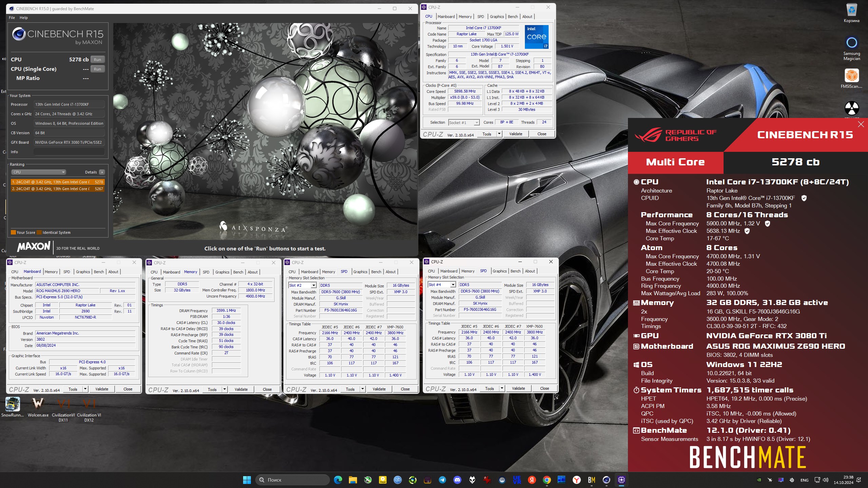The height and width of the screenshot is (488, 868).
Task: Expand Tools dropdown arrow in Slot #2 SPD window
Action: [x=362, y=389]
